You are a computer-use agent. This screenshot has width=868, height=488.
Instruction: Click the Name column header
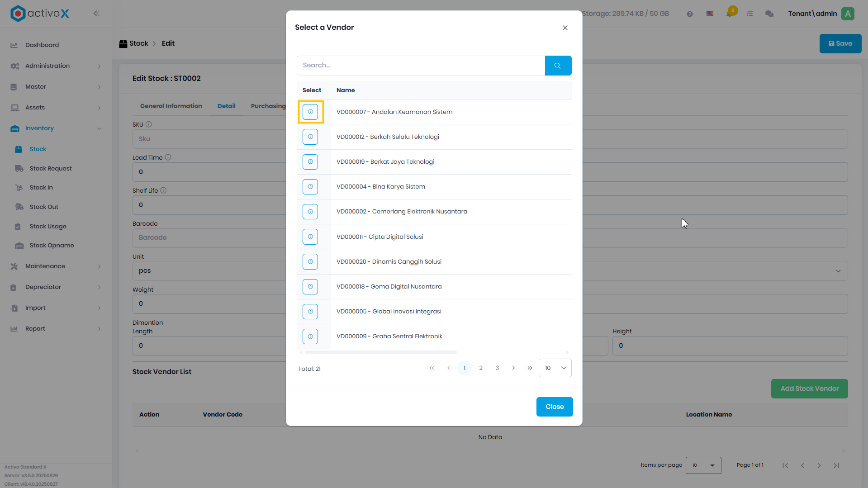(346, 90)
